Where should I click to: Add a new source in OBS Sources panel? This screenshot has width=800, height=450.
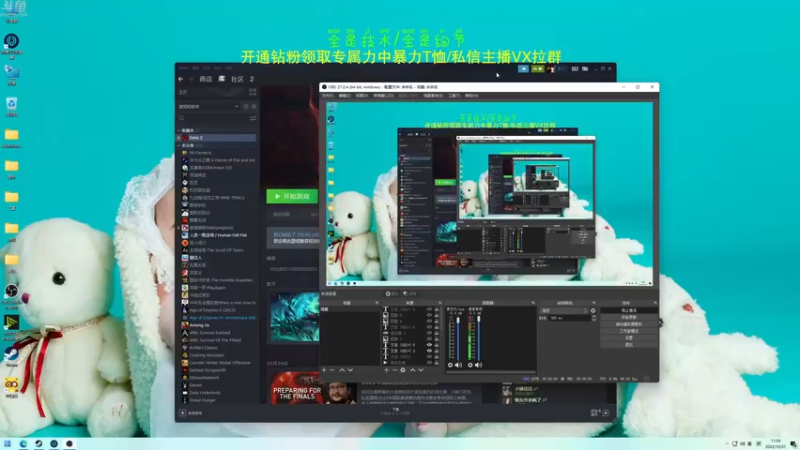coord(386,370)
